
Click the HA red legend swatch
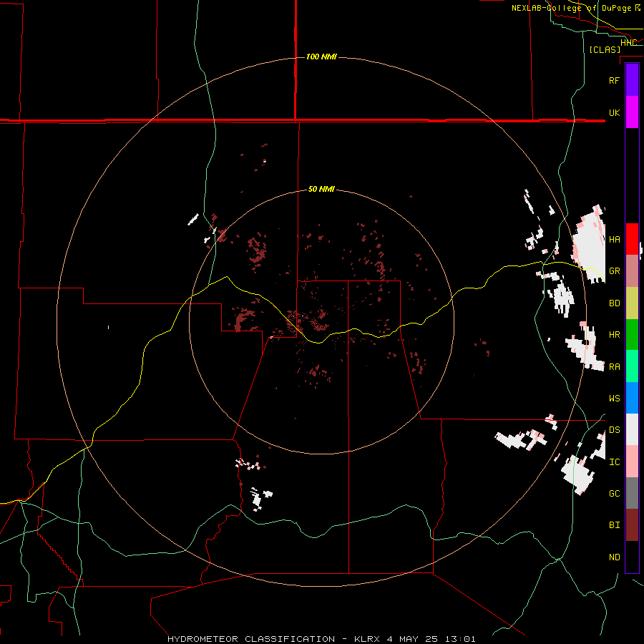click(632, 239)
